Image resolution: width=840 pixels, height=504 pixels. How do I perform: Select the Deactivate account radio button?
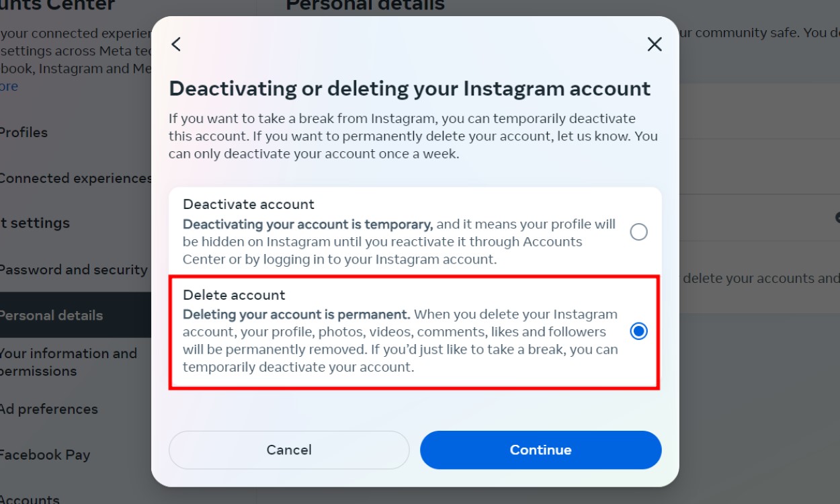coord(638,232)
